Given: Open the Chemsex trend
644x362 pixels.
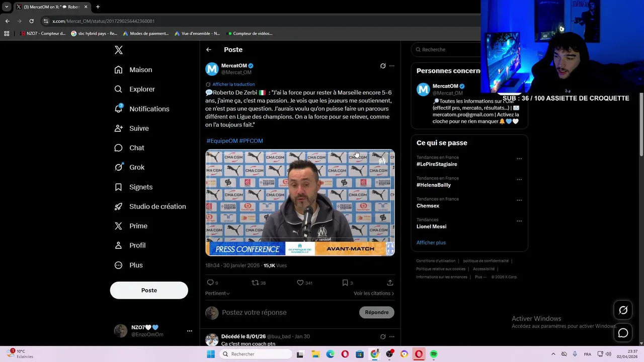Looking at the screenshot, I should click(x=428, y=206).
